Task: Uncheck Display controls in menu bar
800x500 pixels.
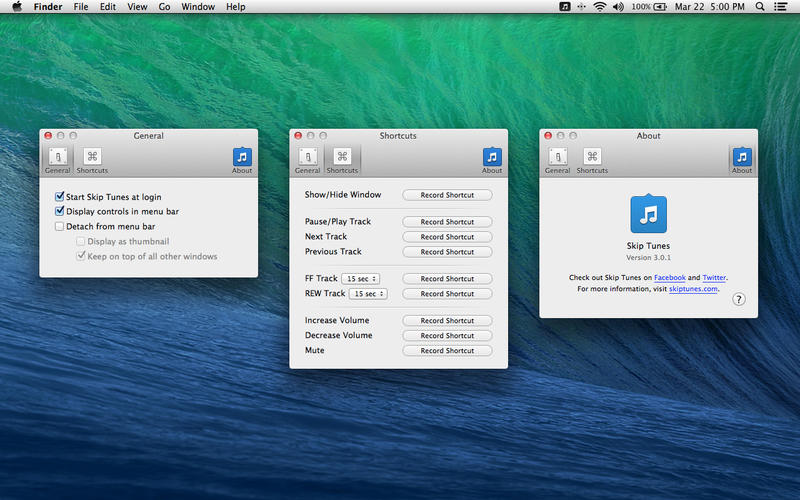Action: point(60,211)
